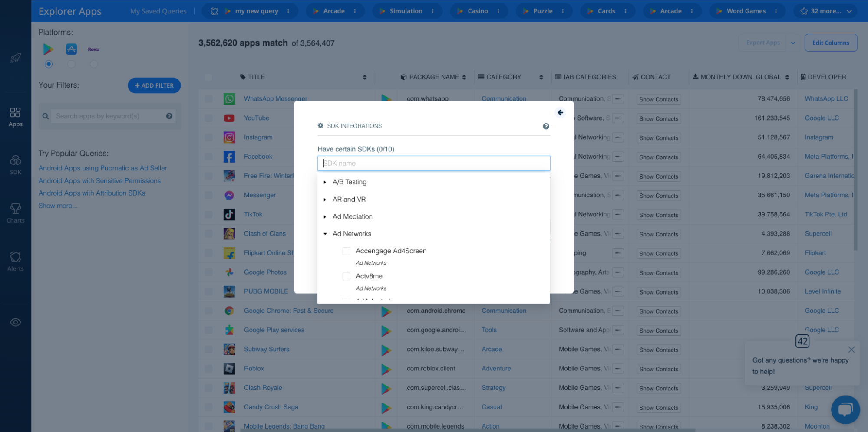Click the Add Filter button
Image resolution: width=868 pixels, height=432 pixels.
(154, 85)
